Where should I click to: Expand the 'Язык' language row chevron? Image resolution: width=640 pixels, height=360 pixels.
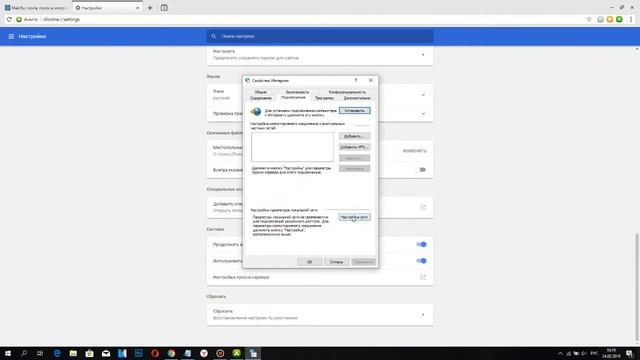tap(423, 95)
